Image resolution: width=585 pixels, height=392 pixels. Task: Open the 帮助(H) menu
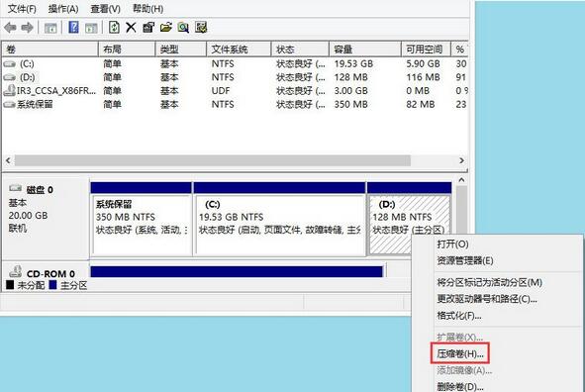(x=148, y=9)
